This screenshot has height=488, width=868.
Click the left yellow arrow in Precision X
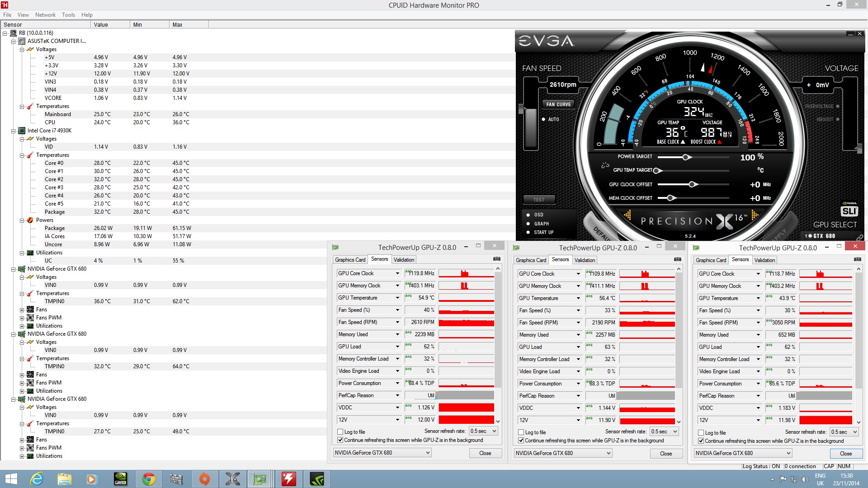(627, 215)
